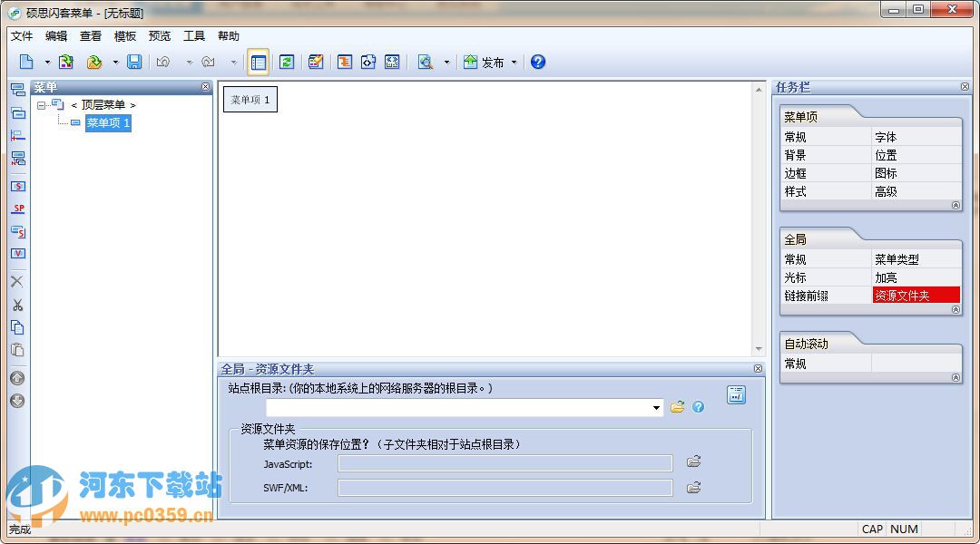Screen dimensions: 980x544
Task: Open help with the question mark icon
Action: [538, 62]
